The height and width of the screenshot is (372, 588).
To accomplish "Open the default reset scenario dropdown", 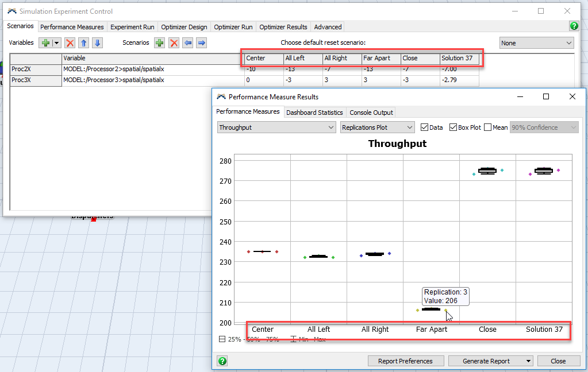I will tap(536, 43).
